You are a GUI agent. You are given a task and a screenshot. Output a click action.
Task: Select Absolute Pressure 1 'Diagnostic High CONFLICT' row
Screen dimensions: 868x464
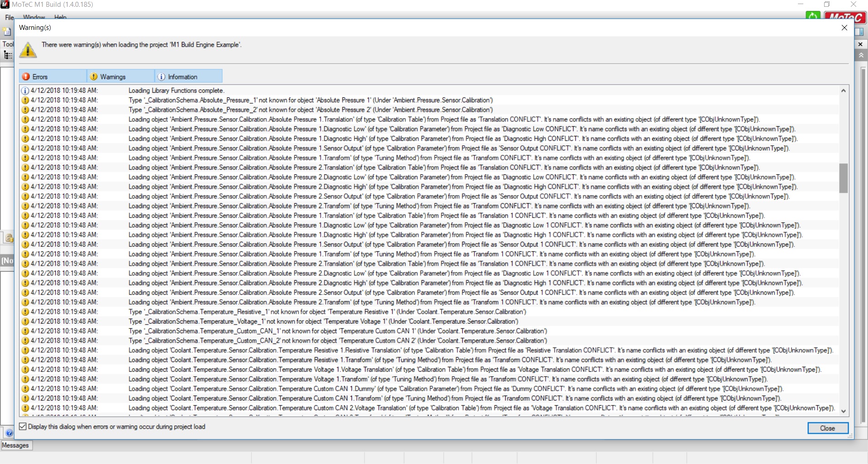[430, 139]
